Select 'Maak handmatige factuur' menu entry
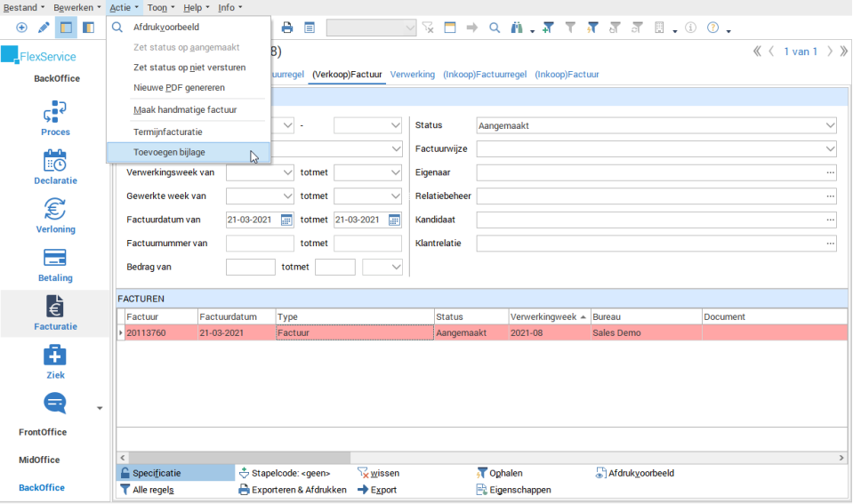Screen dimensions: 853x504 coord(184,110)
